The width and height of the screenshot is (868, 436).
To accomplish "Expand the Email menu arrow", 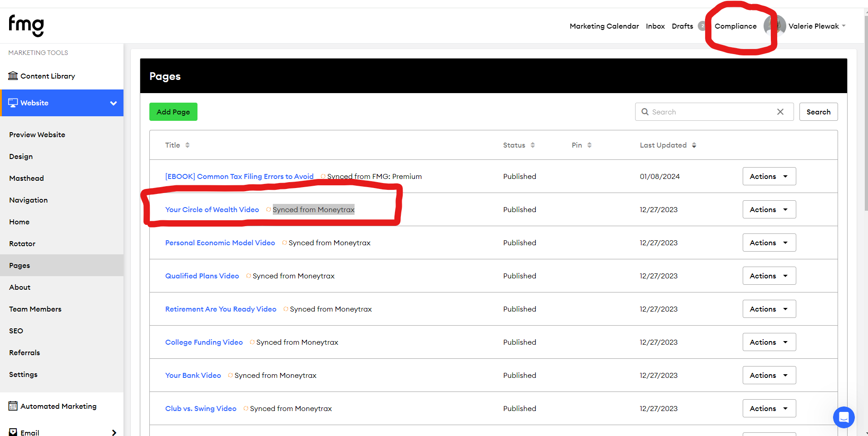I will (x=114, y=432).
